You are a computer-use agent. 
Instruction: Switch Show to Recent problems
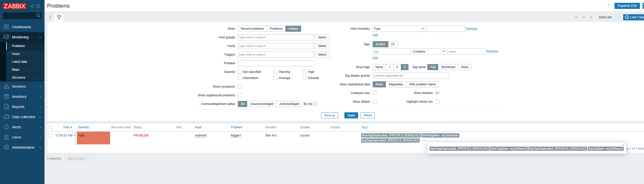(x=252, y=29)
